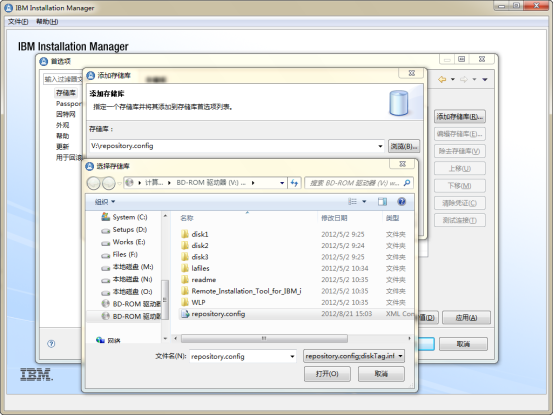The width and height of the screenshot is (553, 415).
Task: Click the back navigation button in file dialog
Action: coord(93,183)
